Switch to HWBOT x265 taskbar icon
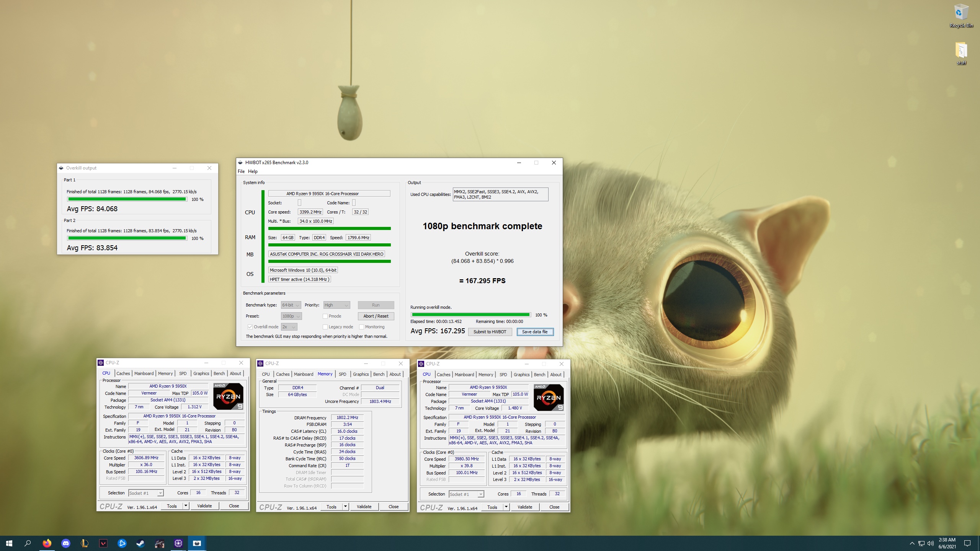980x551 pixels. click(197, 543)
